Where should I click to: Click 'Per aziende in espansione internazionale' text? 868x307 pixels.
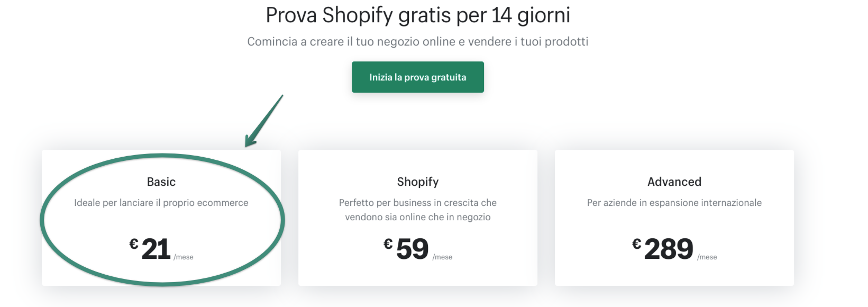click(x=674, y=203)
